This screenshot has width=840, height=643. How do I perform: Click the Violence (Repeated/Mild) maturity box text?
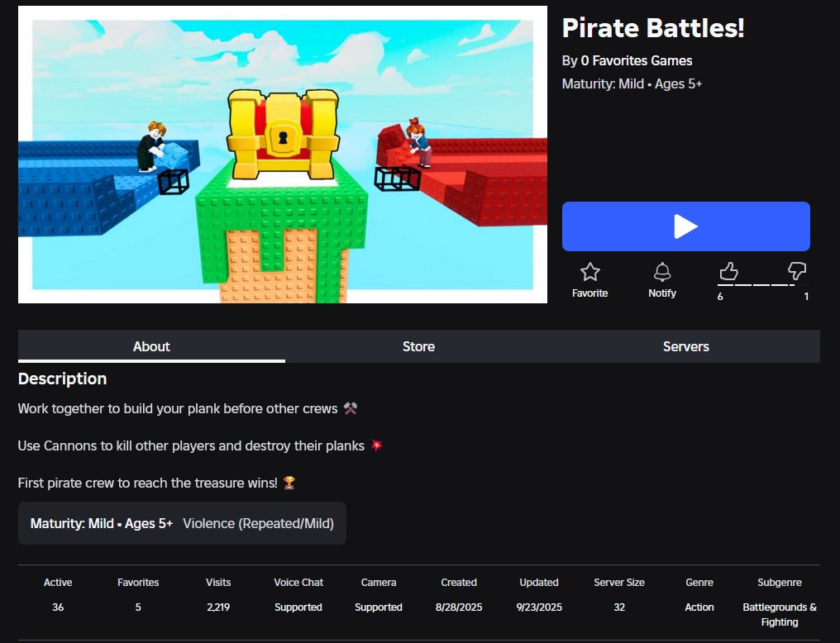[258, 523]
